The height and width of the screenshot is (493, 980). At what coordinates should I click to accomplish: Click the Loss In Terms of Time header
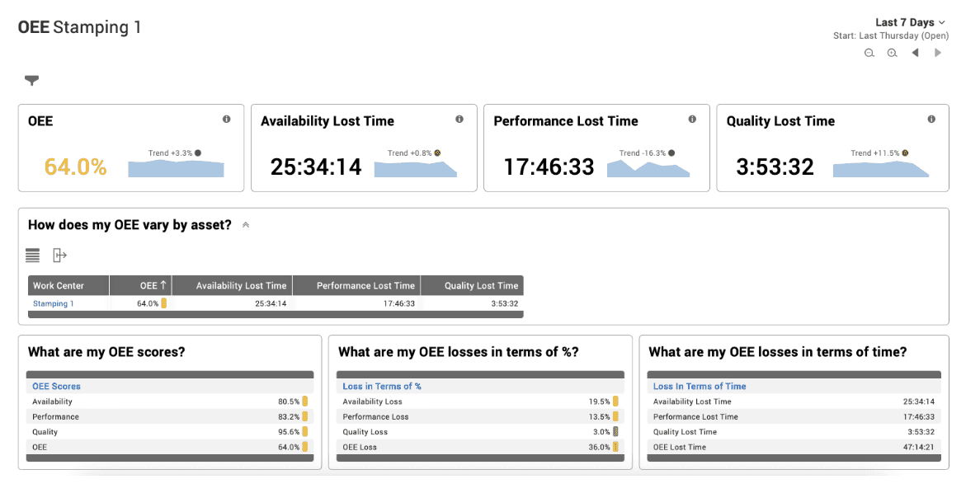coord(700,386)
